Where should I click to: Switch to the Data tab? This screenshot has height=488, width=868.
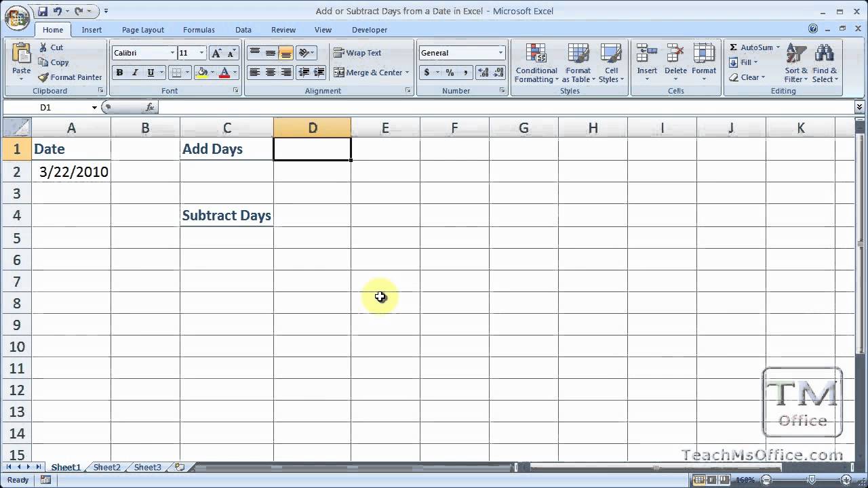(x=243, y=30)
